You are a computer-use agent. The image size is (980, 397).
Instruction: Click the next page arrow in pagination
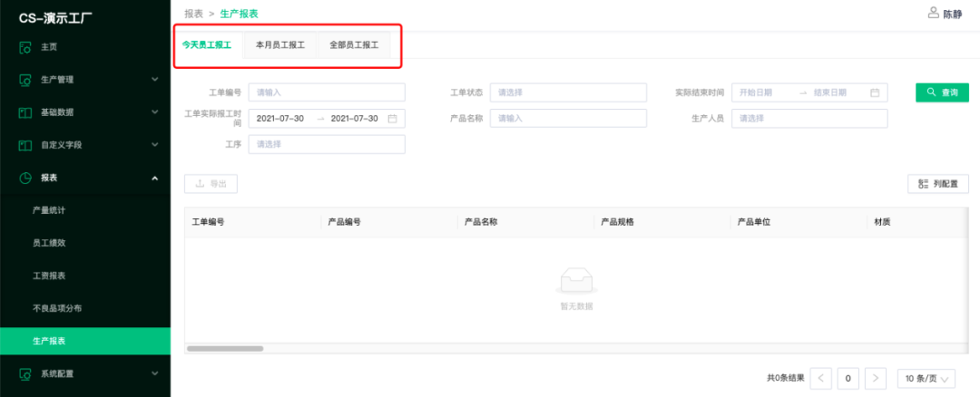click(875, 378)
